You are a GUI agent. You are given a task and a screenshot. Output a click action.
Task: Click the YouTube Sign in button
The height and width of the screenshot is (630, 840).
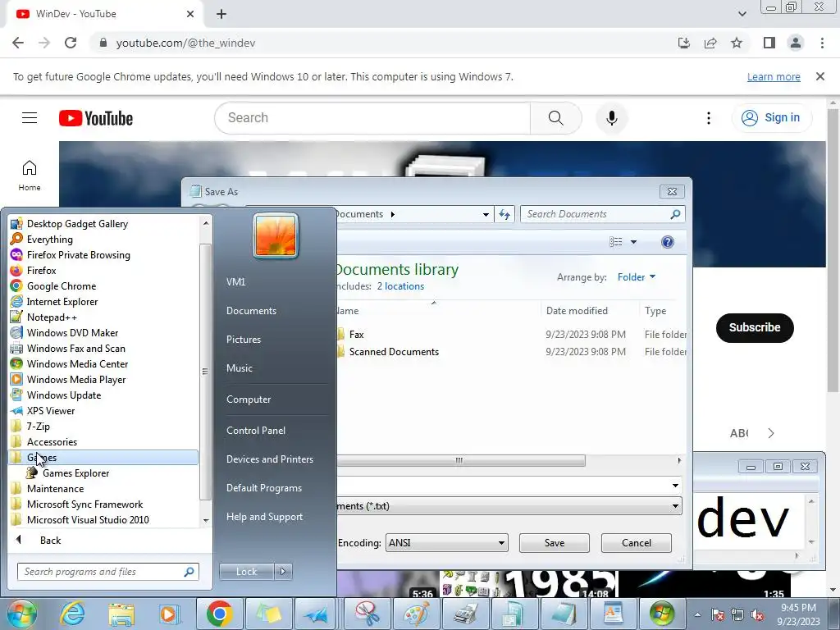tap(771, 118)
